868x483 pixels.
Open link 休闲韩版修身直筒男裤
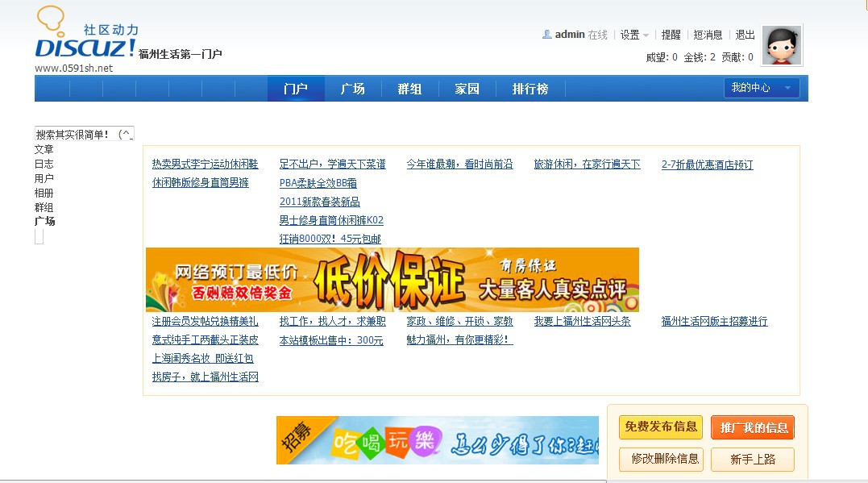[201, 182]
